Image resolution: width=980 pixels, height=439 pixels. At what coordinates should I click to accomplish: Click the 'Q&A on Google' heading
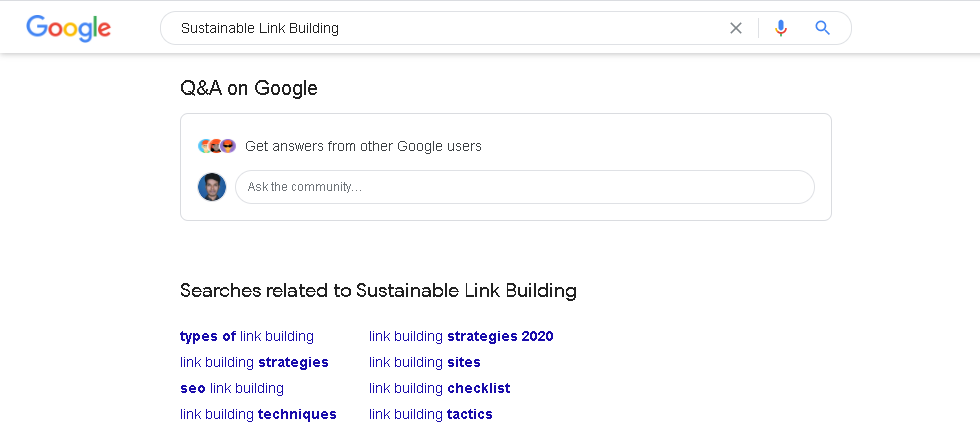click(x=249, y=88)
